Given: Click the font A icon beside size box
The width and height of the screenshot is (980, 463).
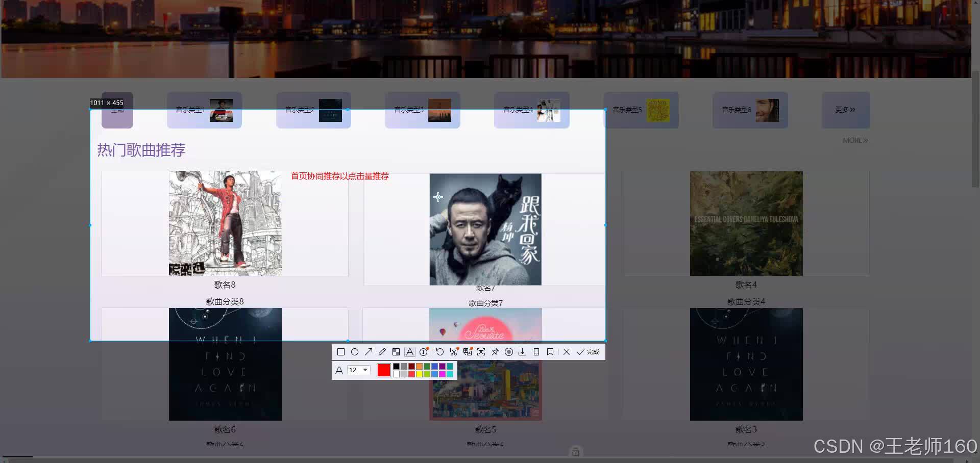Looking at the screenshot, I should 339,370.
